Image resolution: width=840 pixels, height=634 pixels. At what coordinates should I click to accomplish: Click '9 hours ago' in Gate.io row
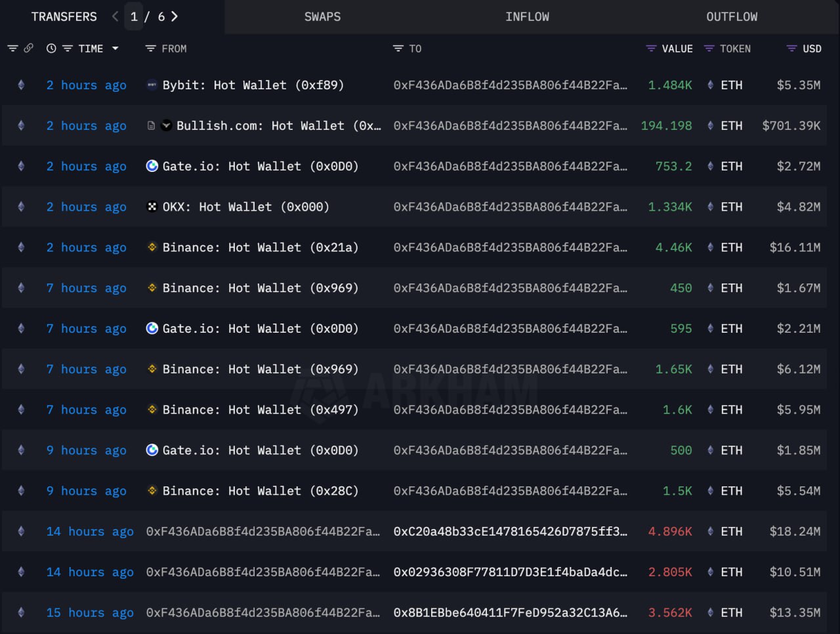pyautogui.click(x=86, y=450)
